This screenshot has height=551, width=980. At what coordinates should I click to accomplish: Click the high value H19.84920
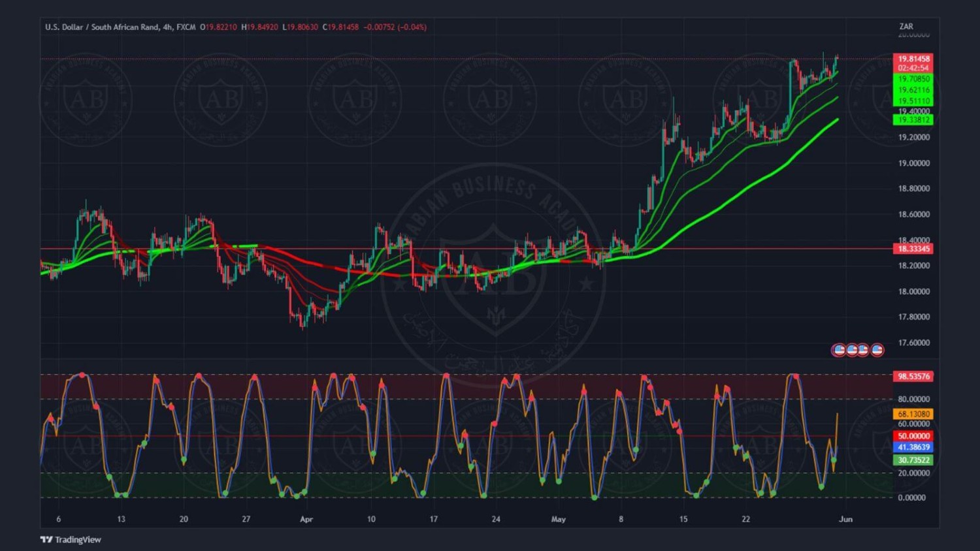[259, 27]
